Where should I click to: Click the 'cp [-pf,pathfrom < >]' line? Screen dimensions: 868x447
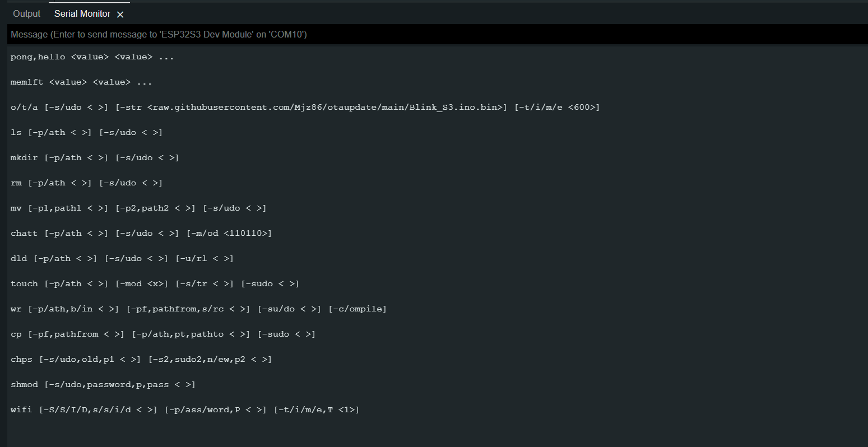(163, 334)
